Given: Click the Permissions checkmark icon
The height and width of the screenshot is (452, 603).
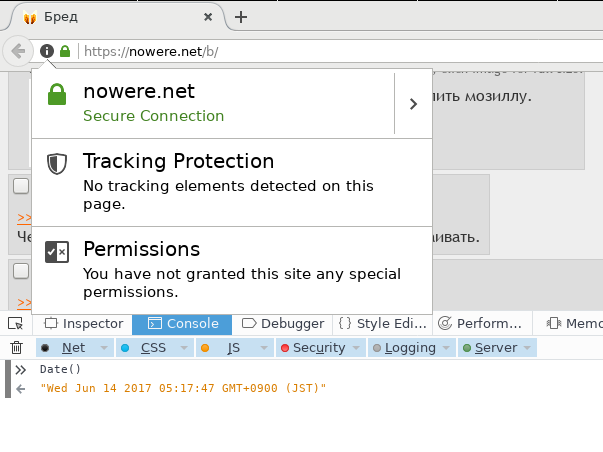Looking at the screenshot, I should 57,252.
